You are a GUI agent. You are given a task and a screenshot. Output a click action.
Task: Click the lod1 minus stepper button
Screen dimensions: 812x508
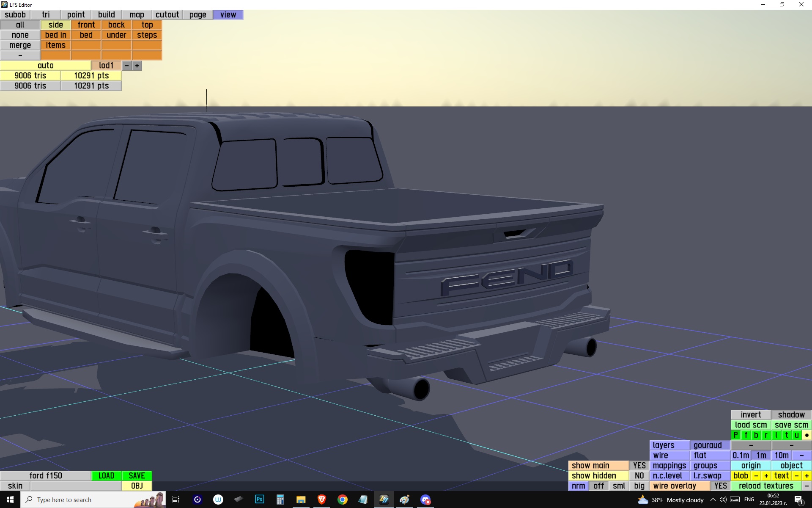[127, 66]
